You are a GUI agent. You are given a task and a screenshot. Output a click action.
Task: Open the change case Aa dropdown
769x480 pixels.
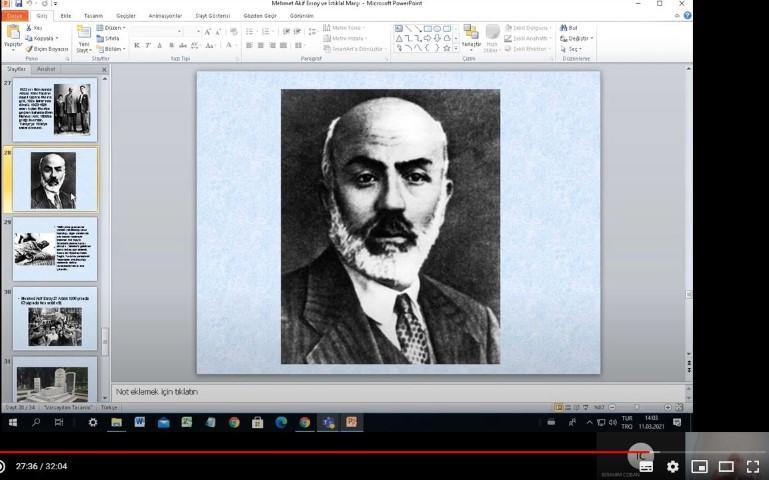210,45
